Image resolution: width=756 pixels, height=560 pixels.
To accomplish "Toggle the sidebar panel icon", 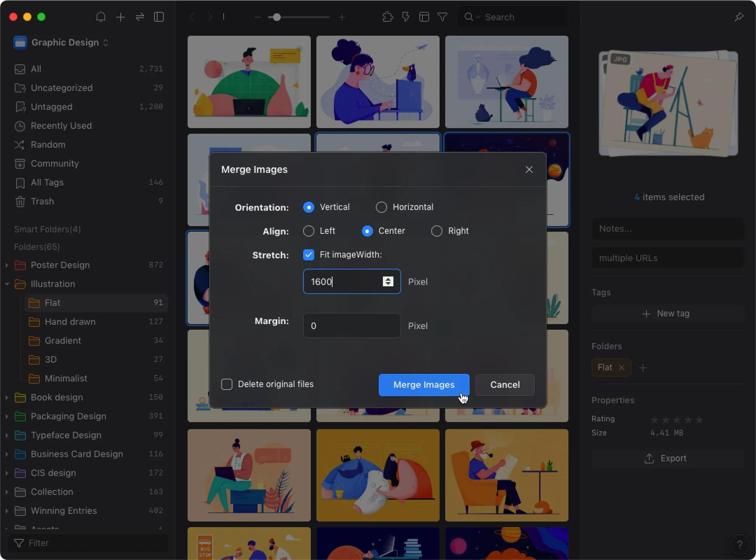I will [x=159, y=17].
